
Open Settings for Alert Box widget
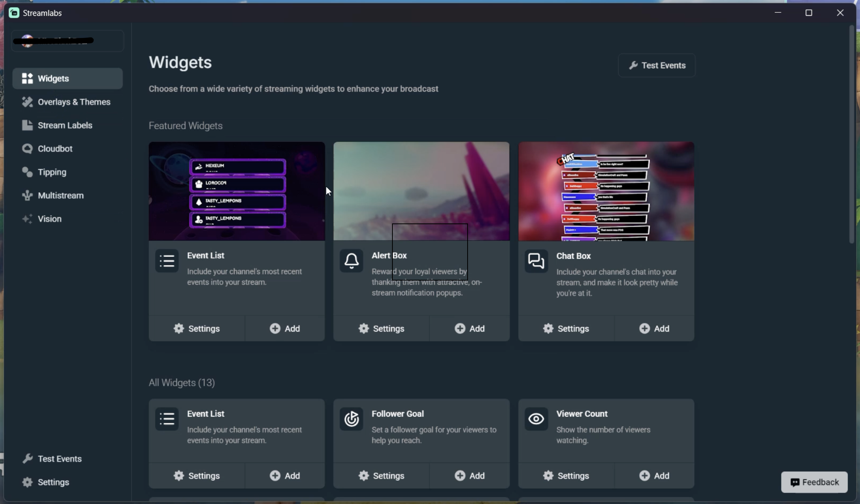(x=381, y=328)
